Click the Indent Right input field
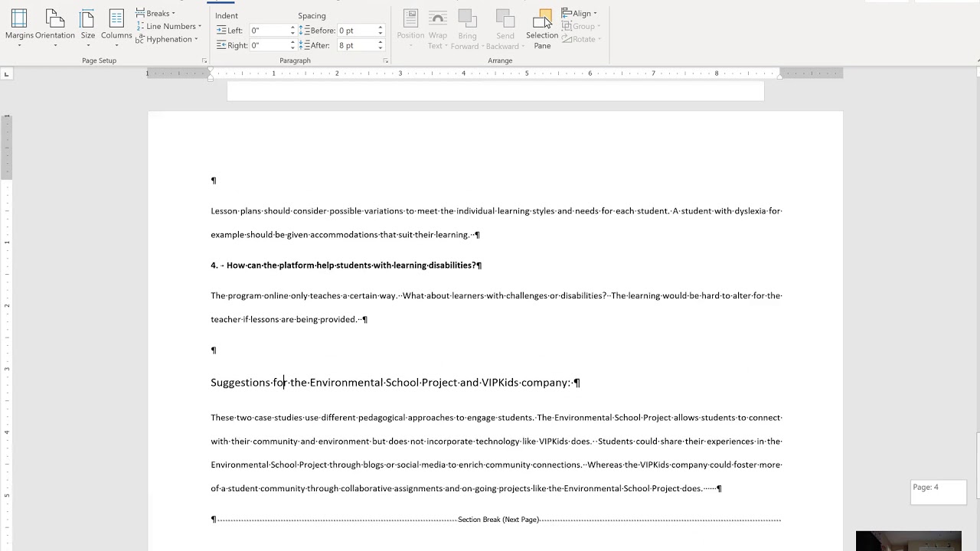This screenshot has width=980, height=551. pos(268,45)
